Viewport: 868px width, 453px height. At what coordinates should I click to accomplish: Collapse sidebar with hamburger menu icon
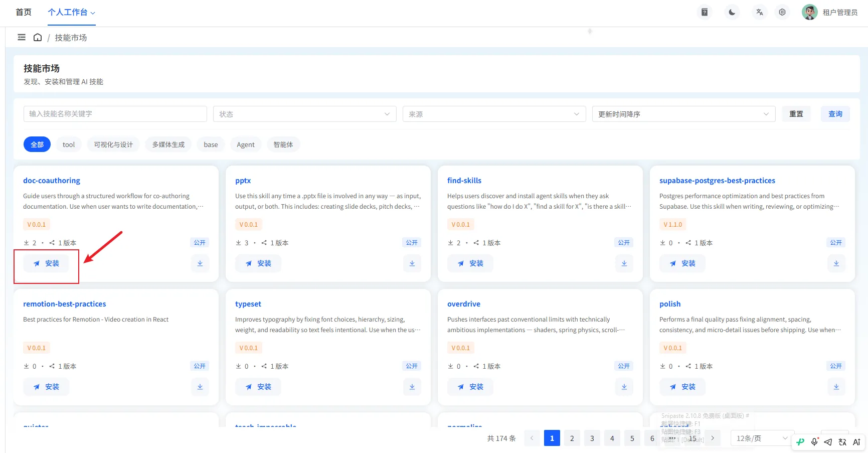(x=22, y=37)
